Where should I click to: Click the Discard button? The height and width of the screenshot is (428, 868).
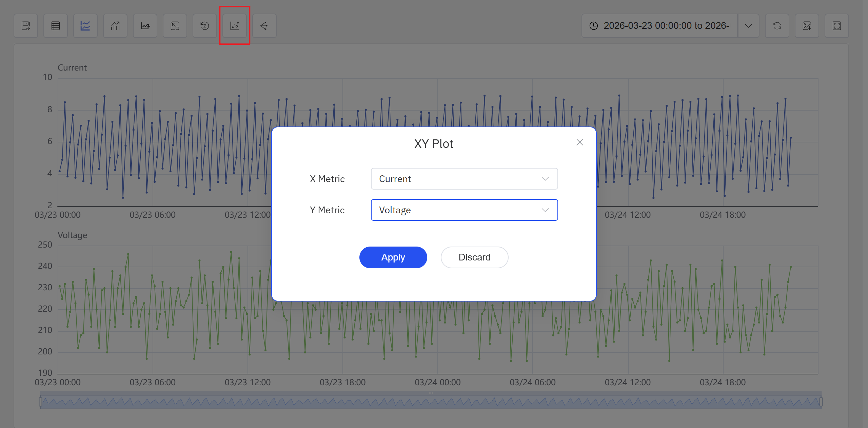474,257
